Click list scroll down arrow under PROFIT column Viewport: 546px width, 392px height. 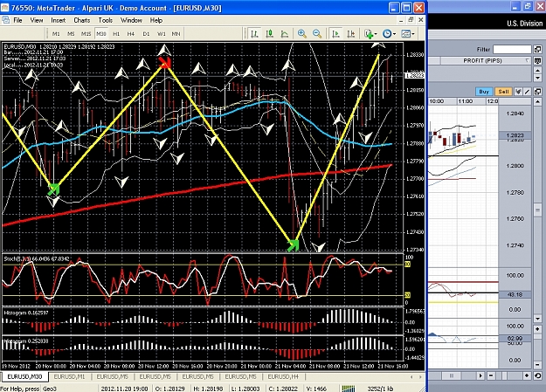537,78
